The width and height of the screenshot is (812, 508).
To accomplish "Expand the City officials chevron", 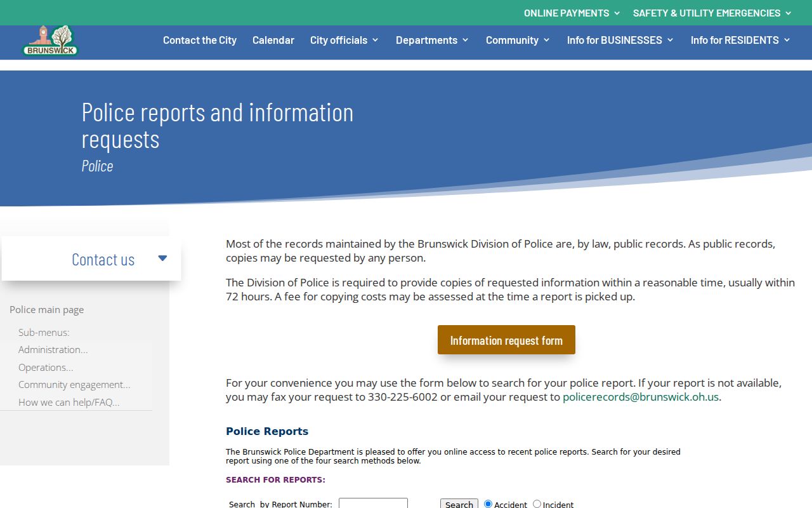I will coord(375,40).
